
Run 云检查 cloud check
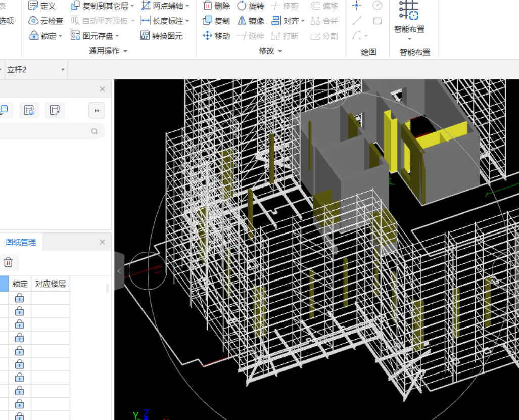pos(45,21)
